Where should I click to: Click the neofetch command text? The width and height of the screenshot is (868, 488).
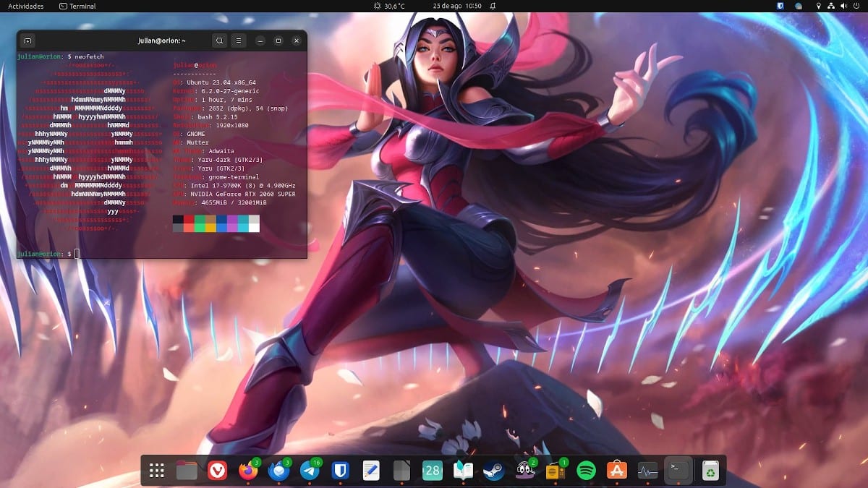(89, 56)
